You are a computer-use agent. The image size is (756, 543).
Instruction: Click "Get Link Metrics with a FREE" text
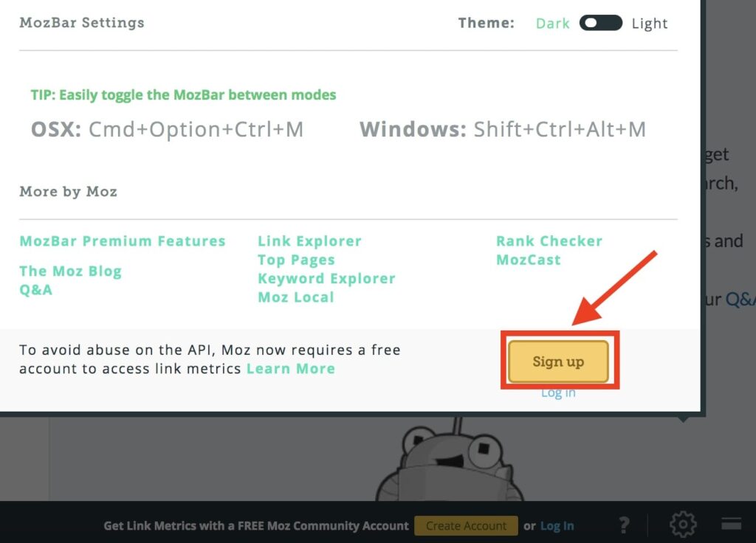pyautogui.click(x=256, y=525)
